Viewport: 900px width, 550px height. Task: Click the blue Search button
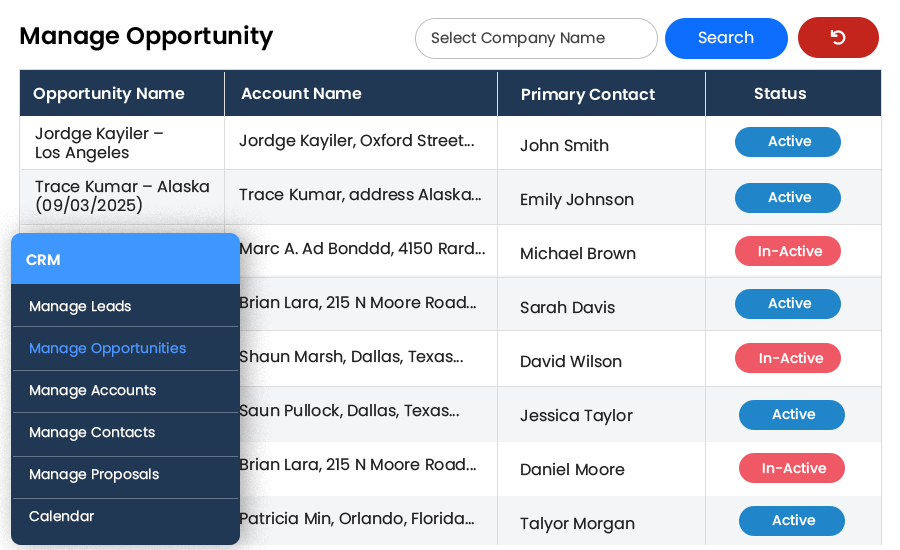[726, 38]
